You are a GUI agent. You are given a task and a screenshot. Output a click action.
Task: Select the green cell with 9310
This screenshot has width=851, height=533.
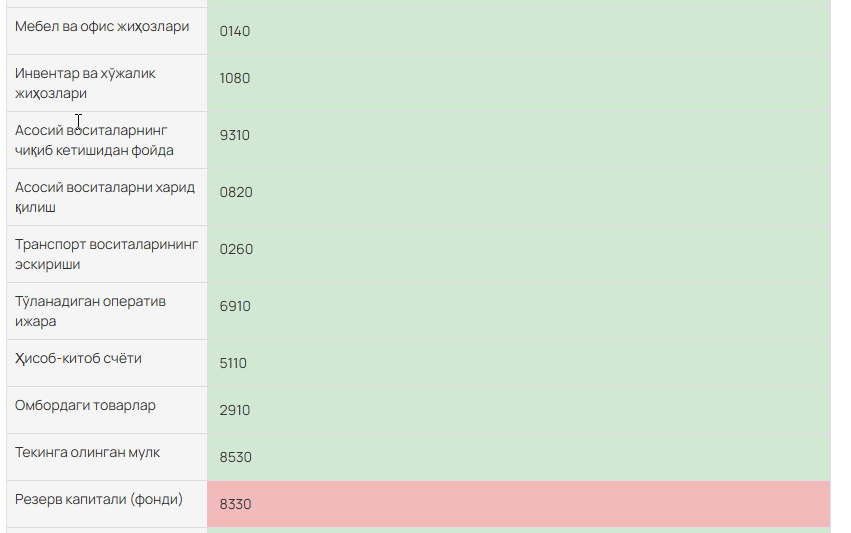(519, 140)
